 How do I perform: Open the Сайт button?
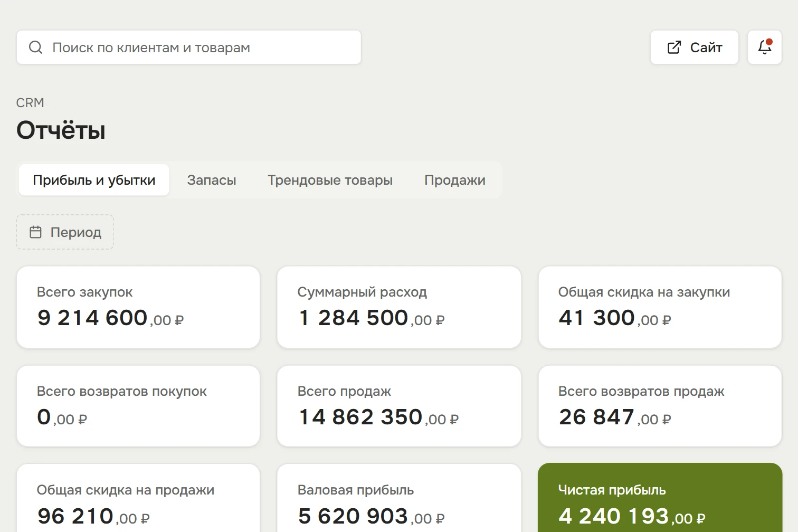tap(694, 47)
